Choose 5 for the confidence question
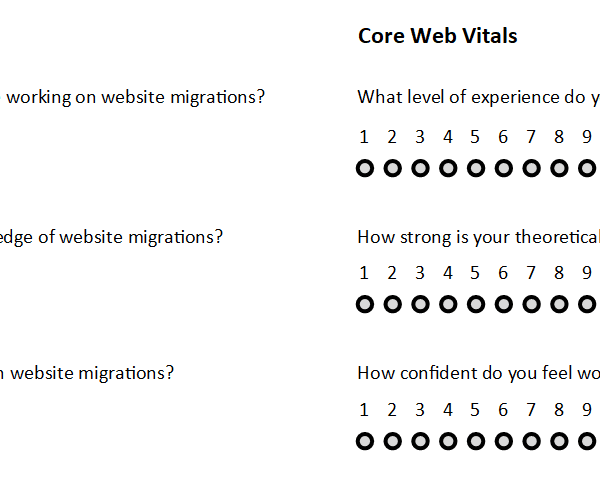The width and height of the screenshot is (600, 500). pyautogui.click(x=476, y=440)
